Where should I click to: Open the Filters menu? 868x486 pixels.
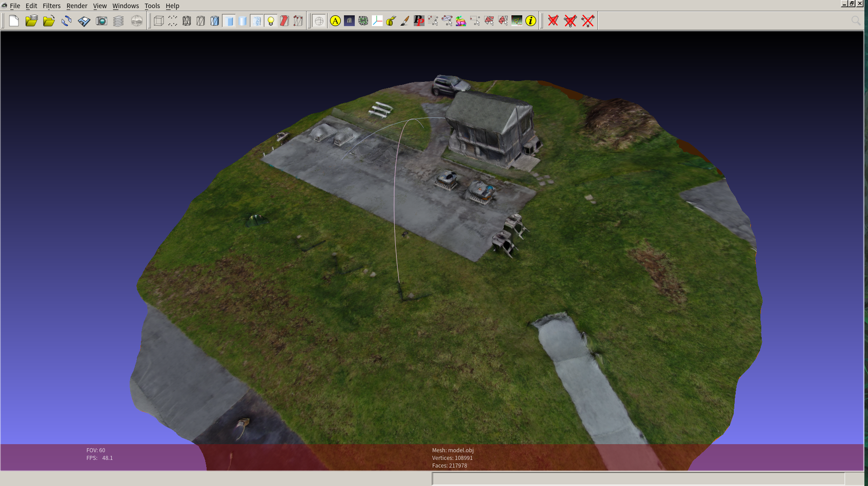(x=51, y=6)
